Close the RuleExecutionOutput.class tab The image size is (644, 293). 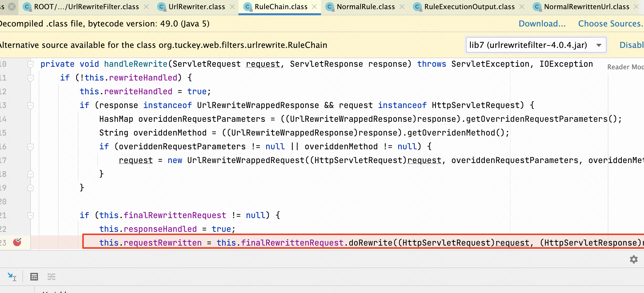(522, 7)
